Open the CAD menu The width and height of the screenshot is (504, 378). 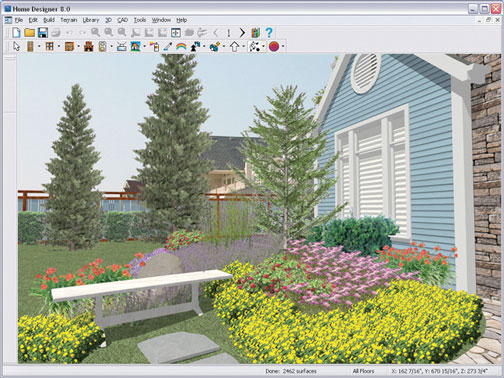coord(123,20)
